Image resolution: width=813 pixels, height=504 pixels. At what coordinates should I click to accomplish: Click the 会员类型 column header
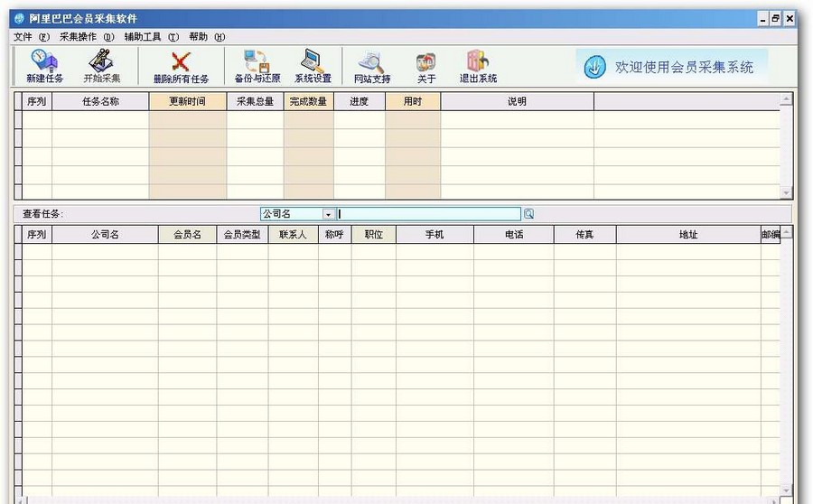coord(242,234)
